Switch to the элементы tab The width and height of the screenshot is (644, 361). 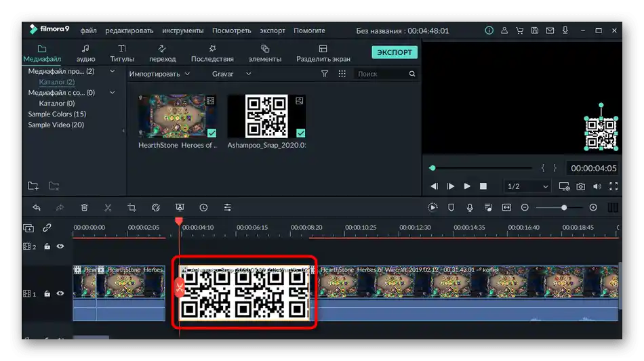[265, 54]
